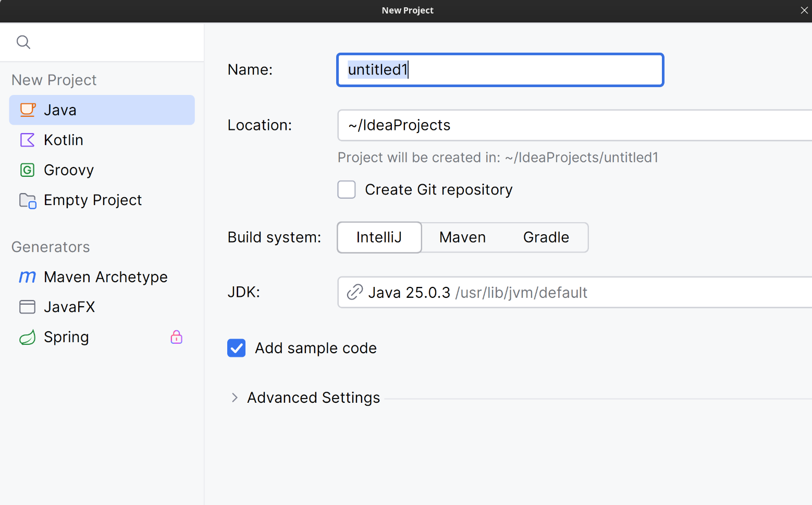812x505 pixels.
Task: Click the Maven Archetype m icon
Action: click(27, 277)
